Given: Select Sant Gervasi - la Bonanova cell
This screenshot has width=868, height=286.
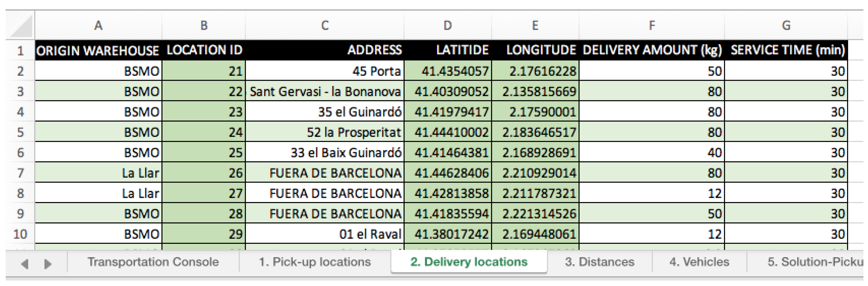Looking at the screenshot, I should [325, 91].
